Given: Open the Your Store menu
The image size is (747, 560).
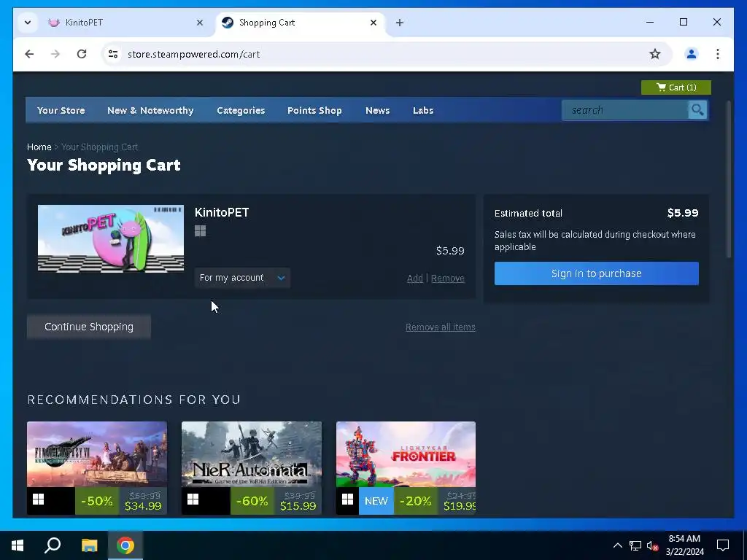Looking at the screenshot, I should coord(61,110).
